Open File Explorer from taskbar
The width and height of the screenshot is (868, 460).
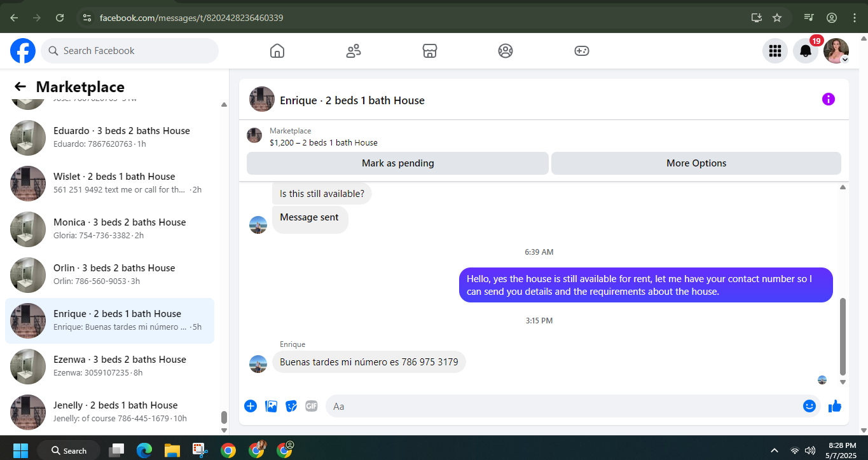(x=172, y=450)
